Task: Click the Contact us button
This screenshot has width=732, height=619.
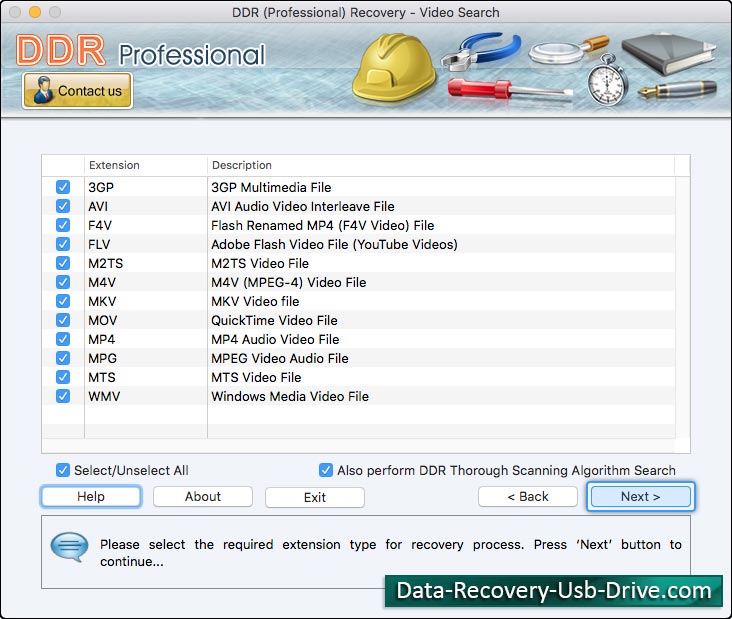Action: pyautogui.click(x=77, y=91)
